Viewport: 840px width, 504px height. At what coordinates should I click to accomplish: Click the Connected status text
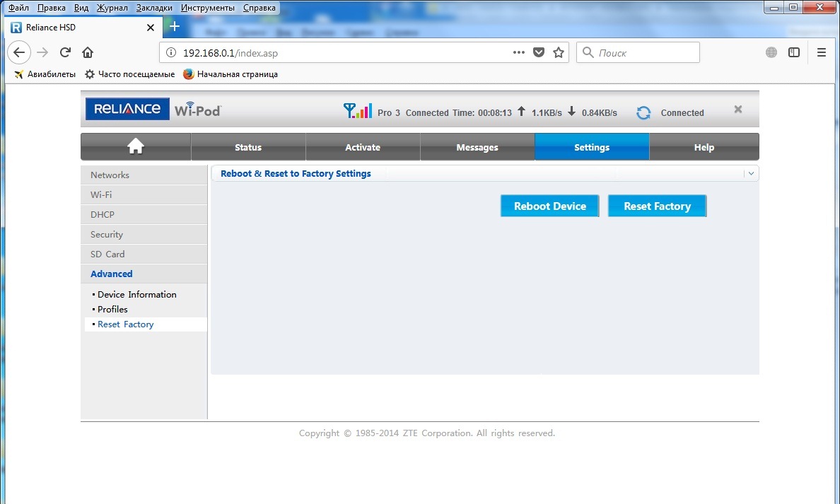[682, 113]
